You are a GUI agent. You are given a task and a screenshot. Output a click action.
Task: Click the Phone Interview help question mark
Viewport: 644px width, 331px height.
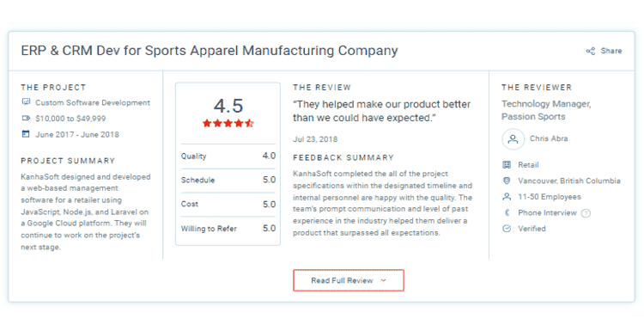point(586,213)
